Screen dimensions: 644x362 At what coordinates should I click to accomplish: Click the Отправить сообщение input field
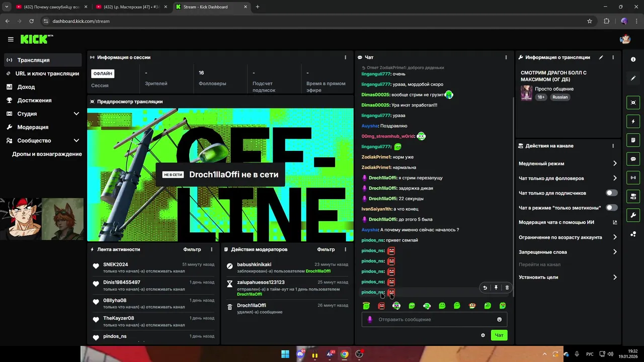click(x=434, y=319)
